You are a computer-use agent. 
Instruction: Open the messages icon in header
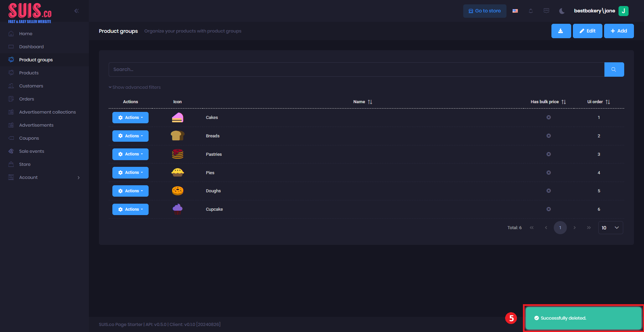[546, 11]
